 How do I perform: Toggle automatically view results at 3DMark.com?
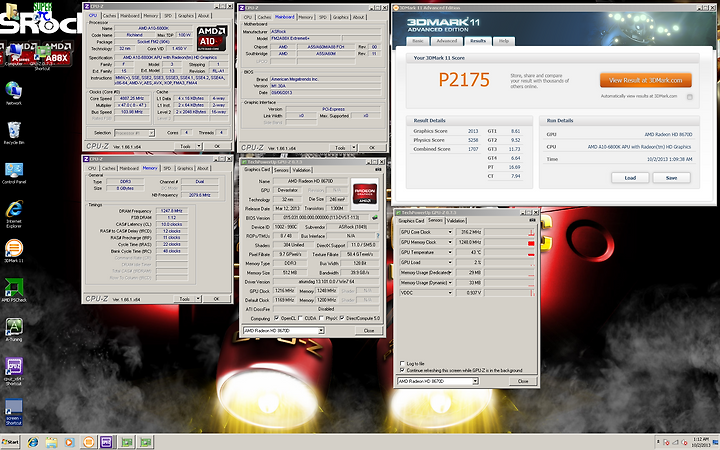tap(690, 97)
